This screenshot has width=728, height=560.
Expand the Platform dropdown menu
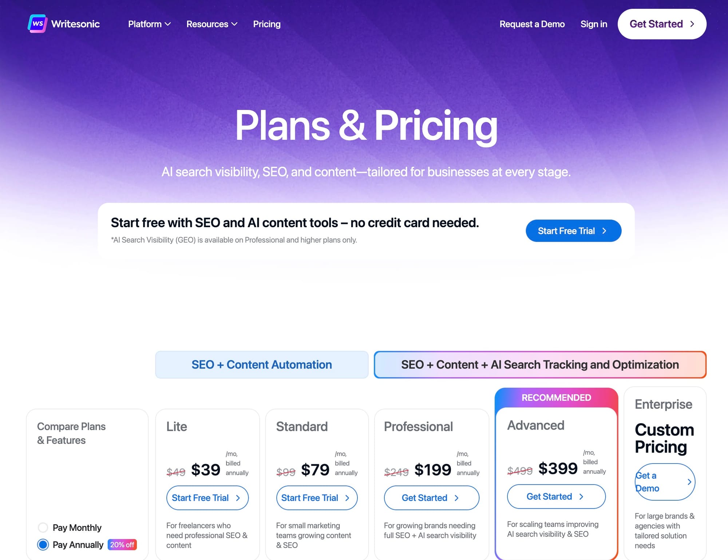(x=149, y=24)
